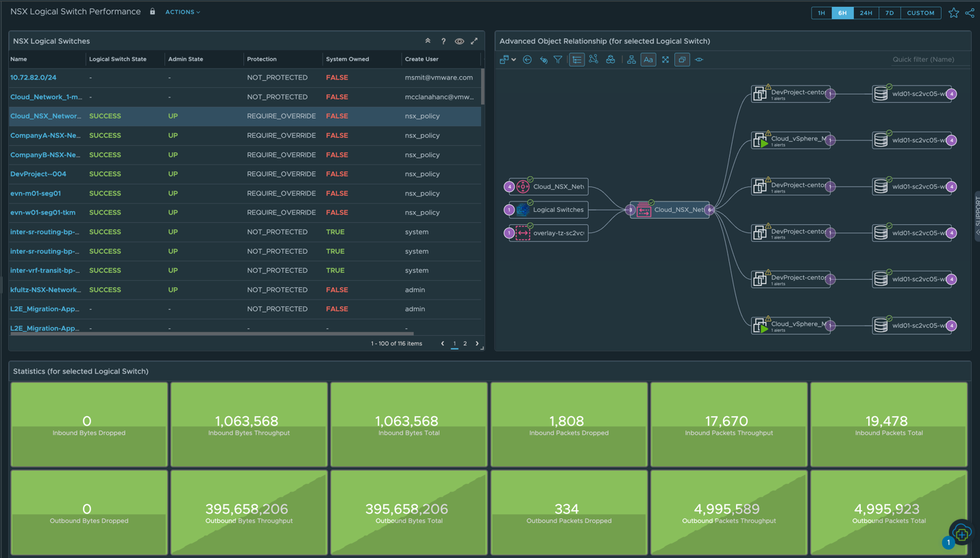Open the DevProject--004 logical switch link

tap(38, 174)
